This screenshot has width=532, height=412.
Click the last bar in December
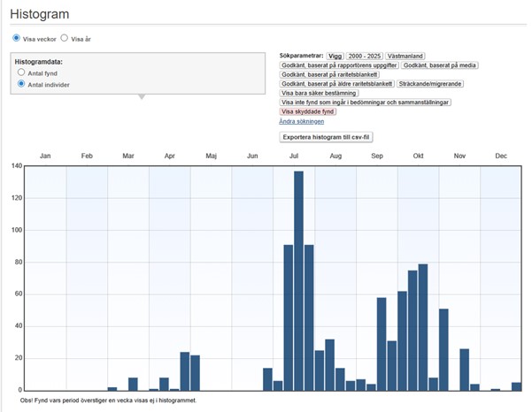pos(516,385)
